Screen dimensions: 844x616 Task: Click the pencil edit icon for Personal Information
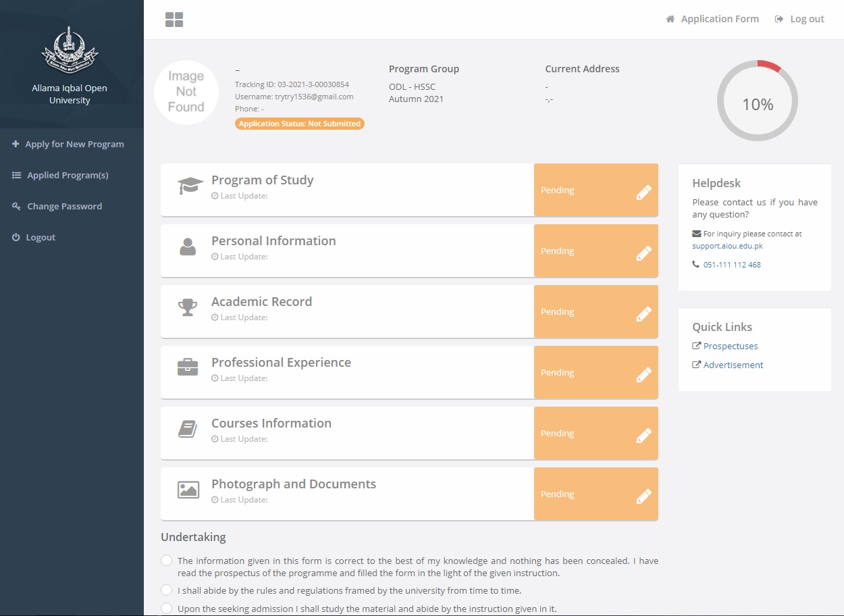(644, 253)
